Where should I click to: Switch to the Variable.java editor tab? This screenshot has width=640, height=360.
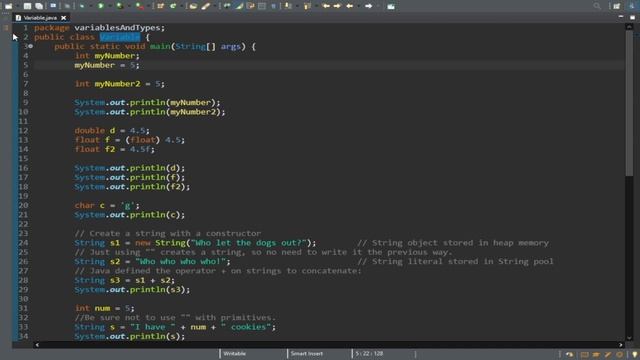pyautogui.click(x=40, y=18)
